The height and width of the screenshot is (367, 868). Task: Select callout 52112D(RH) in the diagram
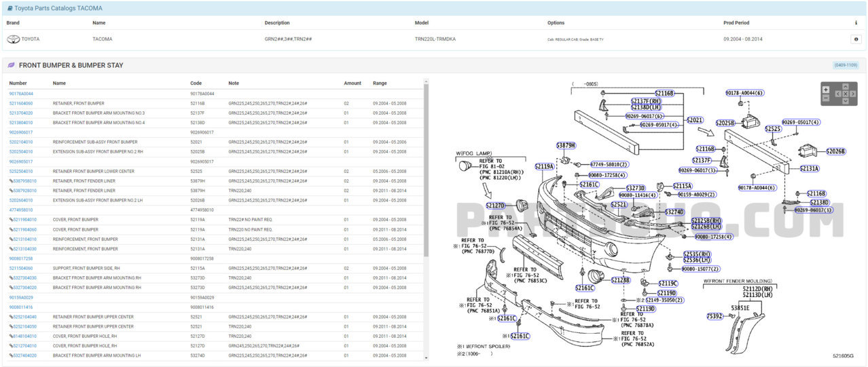click(758, 288)
